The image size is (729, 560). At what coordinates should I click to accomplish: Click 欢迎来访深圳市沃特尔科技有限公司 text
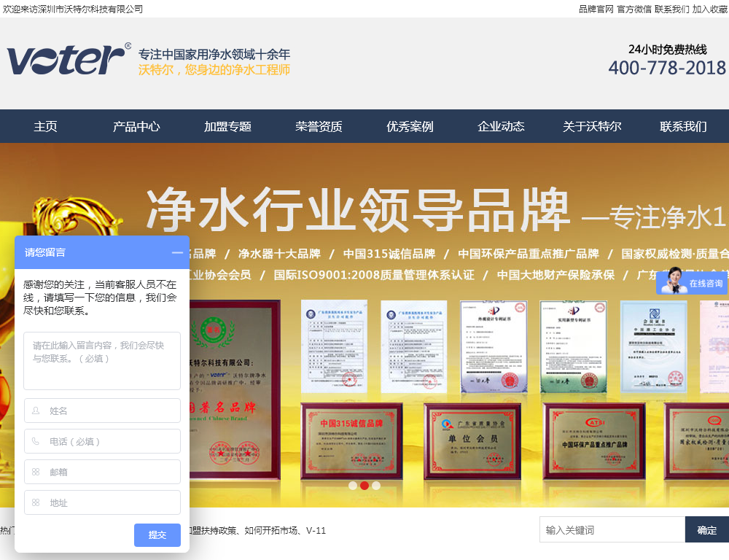pyautogui.click(x=73, y=9)
